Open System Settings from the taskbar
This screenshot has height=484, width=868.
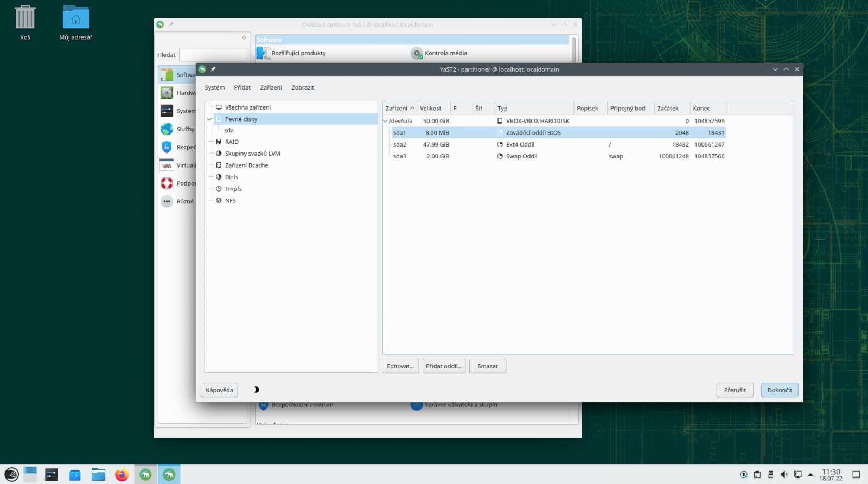52,475
